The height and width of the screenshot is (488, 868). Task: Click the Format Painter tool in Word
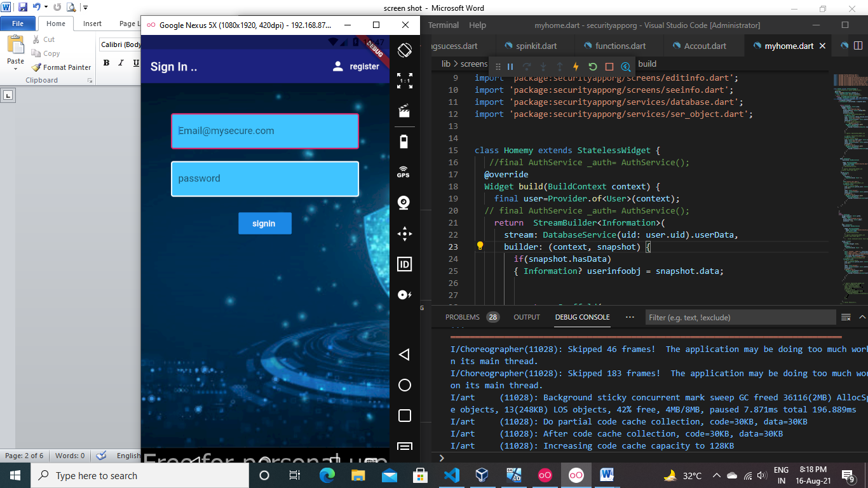pyautogui.click(x=62, y=67)
